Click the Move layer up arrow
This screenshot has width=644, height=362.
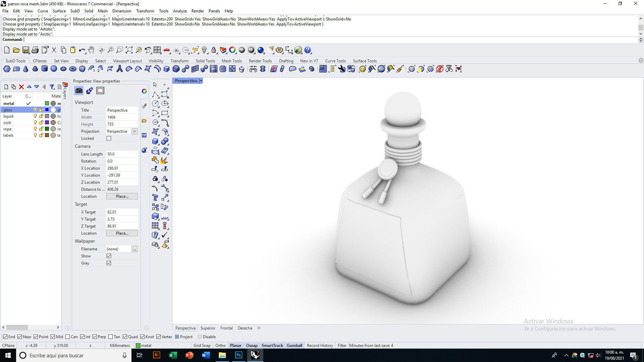[x=29, y=87]
